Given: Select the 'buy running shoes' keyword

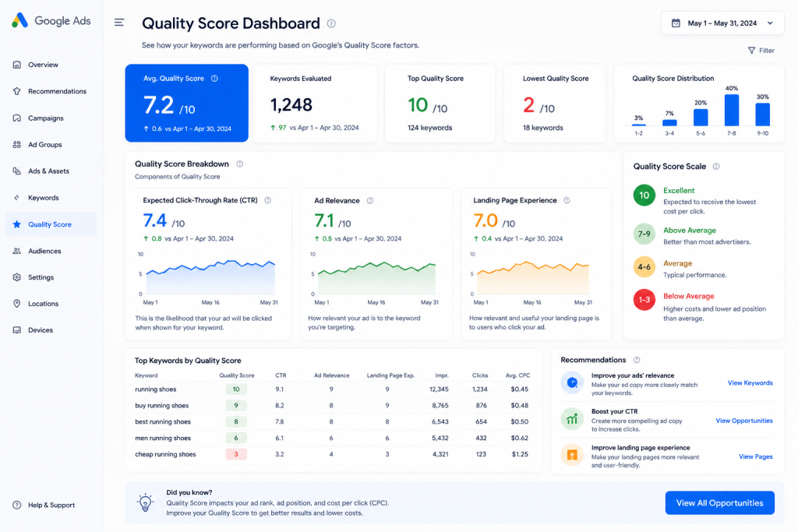Looking at the screenshot, I should 161,405.
